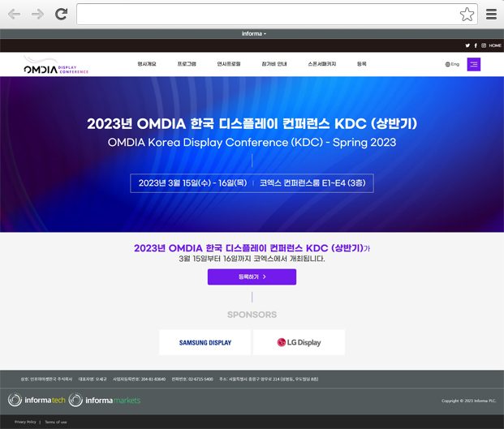
Task: Click the OMDIA Display Conference logo
Action: 56,65
